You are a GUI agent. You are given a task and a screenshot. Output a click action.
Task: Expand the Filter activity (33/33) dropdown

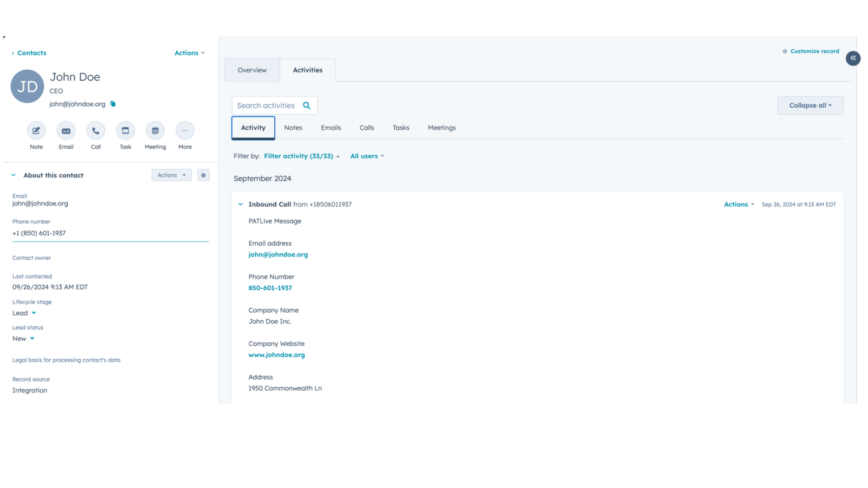click(x=302, y=156)
